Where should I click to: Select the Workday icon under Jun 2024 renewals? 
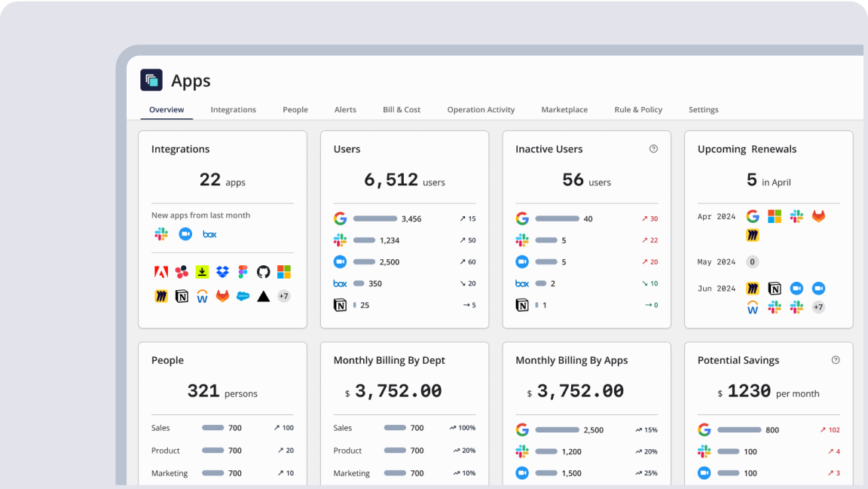[753, 307]
